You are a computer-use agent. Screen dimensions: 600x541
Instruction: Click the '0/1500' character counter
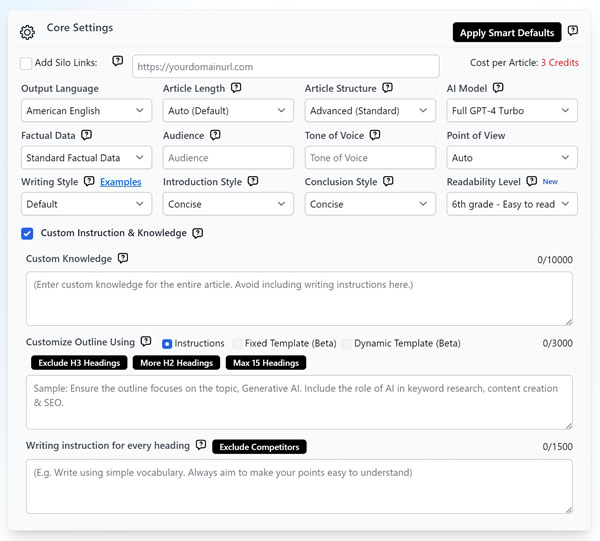558,446
